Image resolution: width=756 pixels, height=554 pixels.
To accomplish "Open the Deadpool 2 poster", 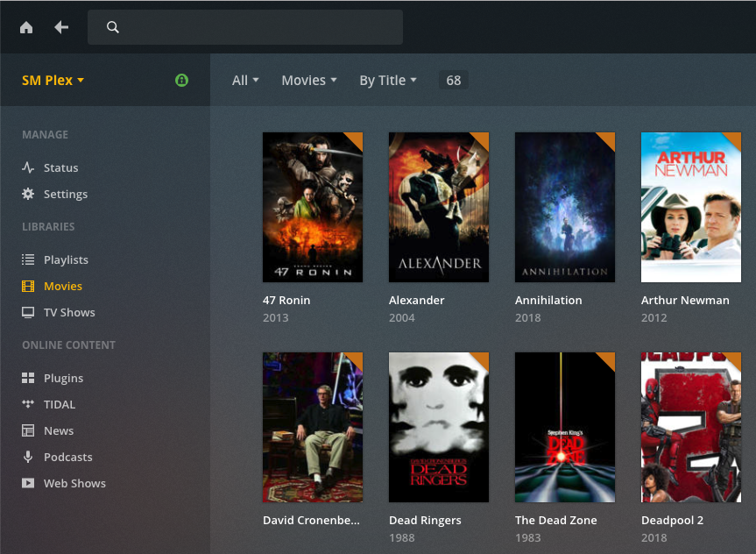I will coord(691,427).
